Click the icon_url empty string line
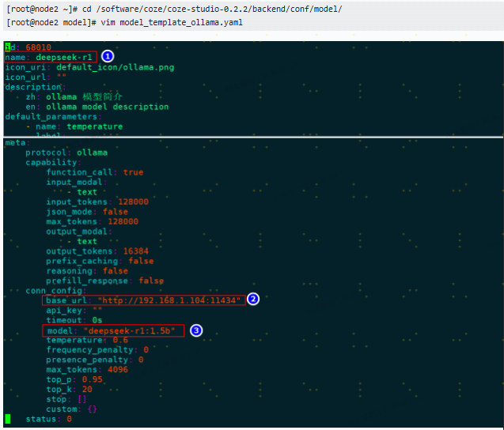 [36, 77]
